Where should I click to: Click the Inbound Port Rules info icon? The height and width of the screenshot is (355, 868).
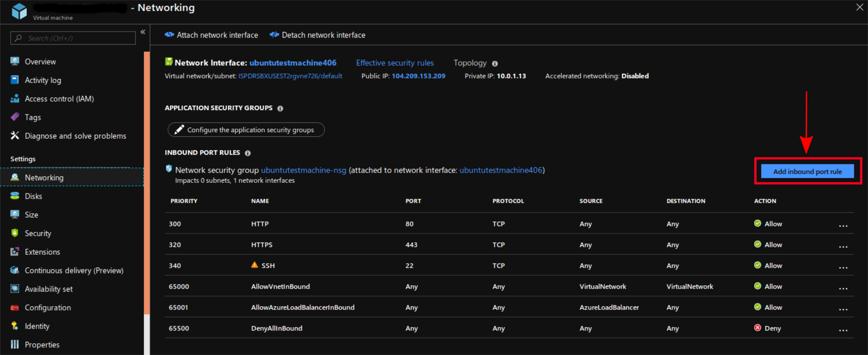point(248,153)
